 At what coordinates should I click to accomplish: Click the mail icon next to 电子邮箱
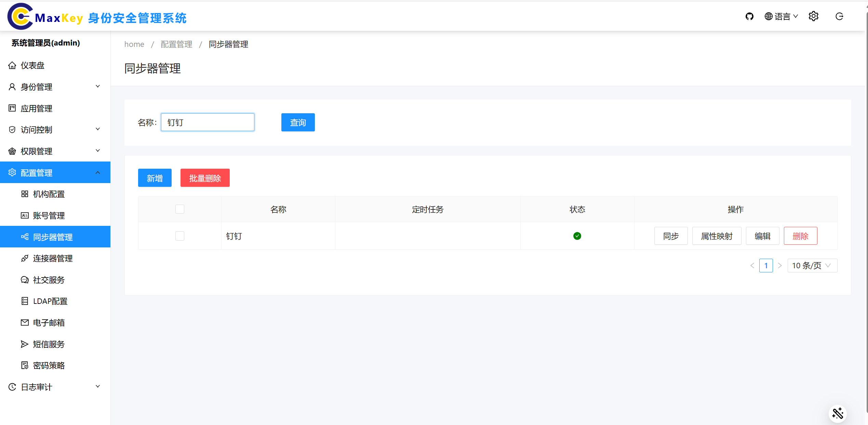click(x=25, y=322)
